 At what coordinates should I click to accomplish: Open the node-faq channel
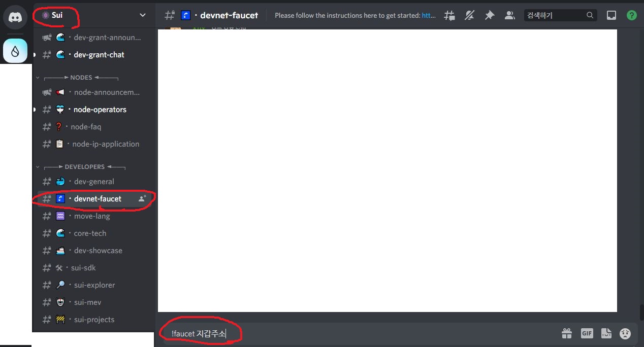94,127
